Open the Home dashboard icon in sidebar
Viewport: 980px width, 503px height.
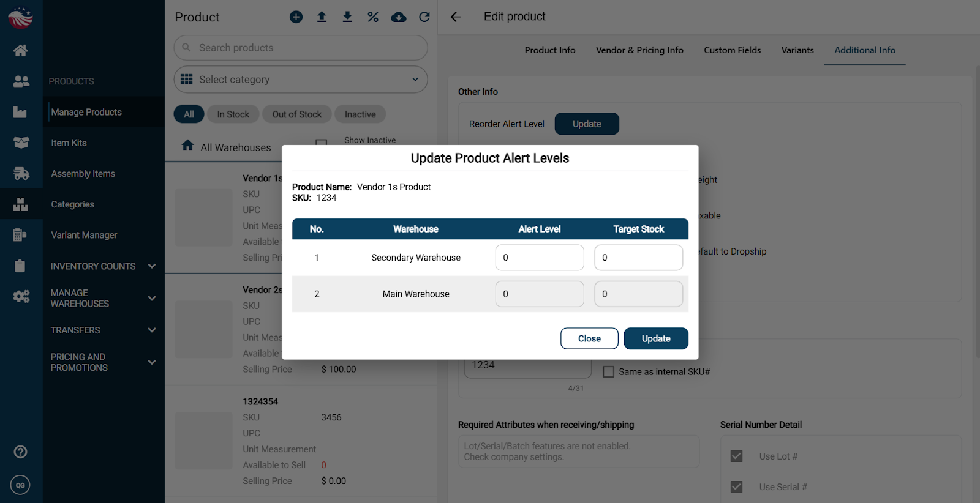pyautogui.click(x=21, y=50)
